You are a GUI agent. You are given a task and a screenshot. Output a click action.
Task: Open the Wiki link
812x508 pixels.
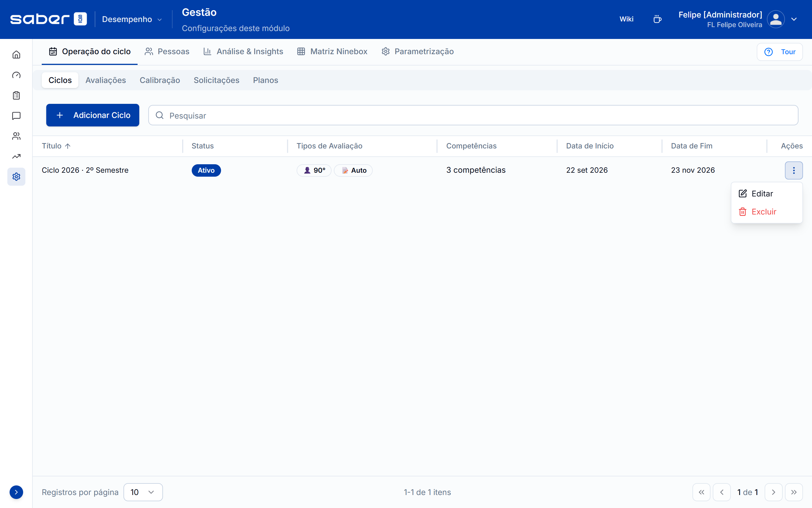tap(626, 19)
